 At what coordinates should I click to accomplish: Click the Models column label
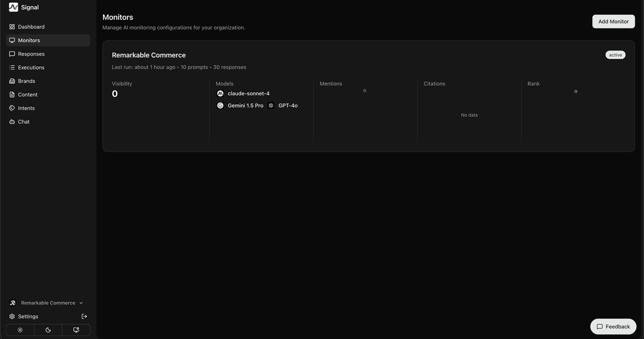(x=224, y=84)
